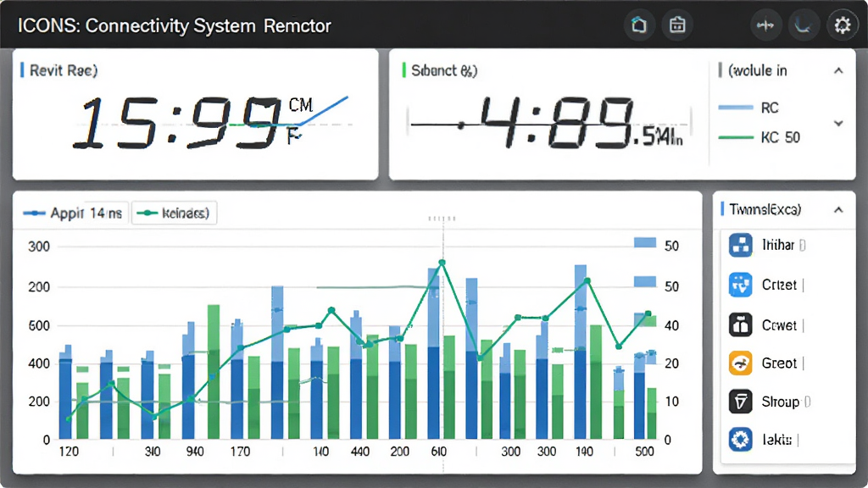Toggle dark mode moon icon
Screen dimensions: 868x488
coord(804,25)
